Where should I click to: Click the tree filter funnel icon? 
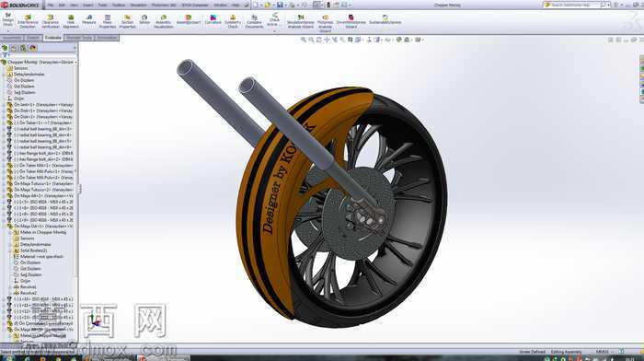coord(4,55)
